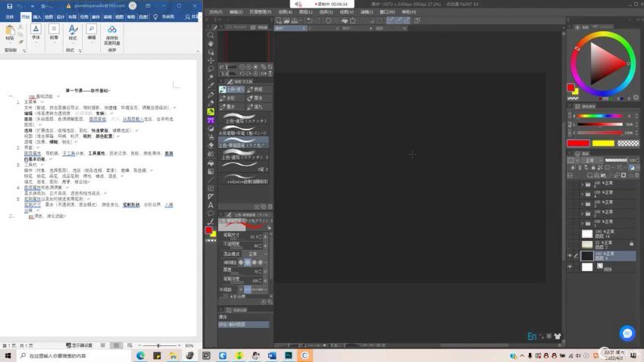
Task: Select the Eyedropper tool
Action: 211,86
